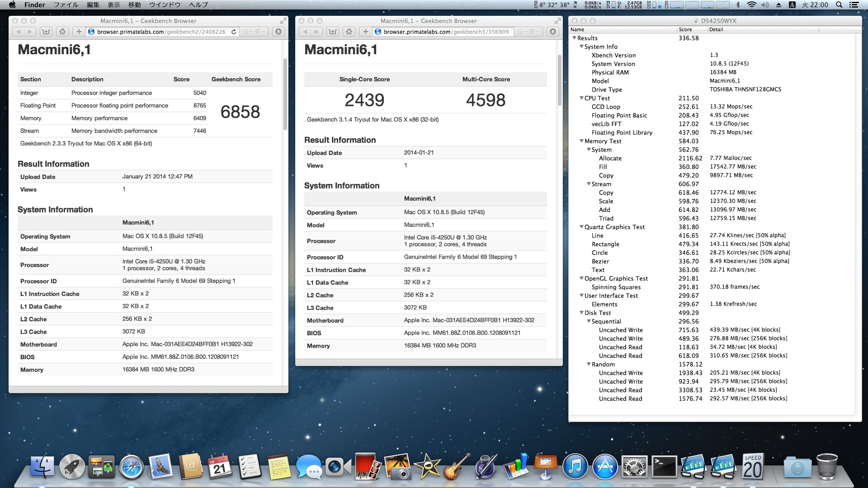Collapse the Results tree in Xbench
This screenshot has width=868, height=488.
(x=574, y=38)
